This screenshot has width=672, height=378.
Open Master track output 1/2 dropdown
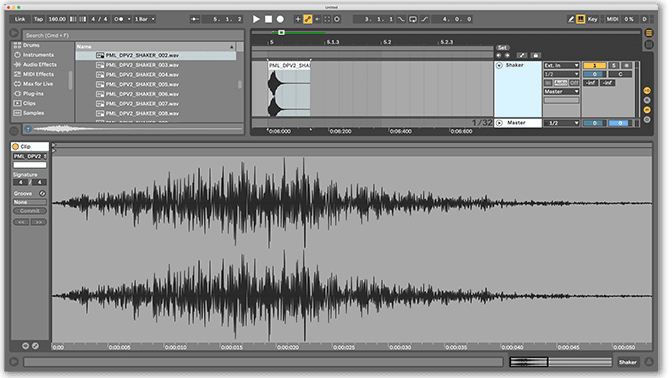coord(561,123)
